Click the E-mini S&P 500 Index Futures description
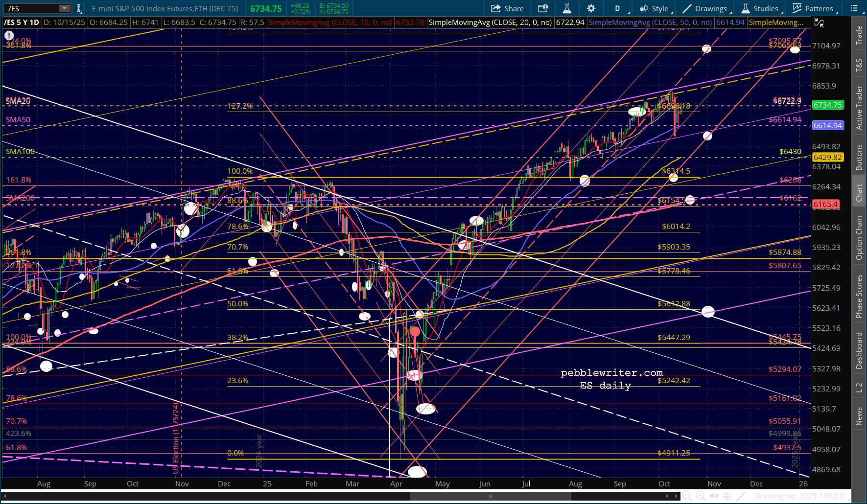 click(x=165, y=8)
